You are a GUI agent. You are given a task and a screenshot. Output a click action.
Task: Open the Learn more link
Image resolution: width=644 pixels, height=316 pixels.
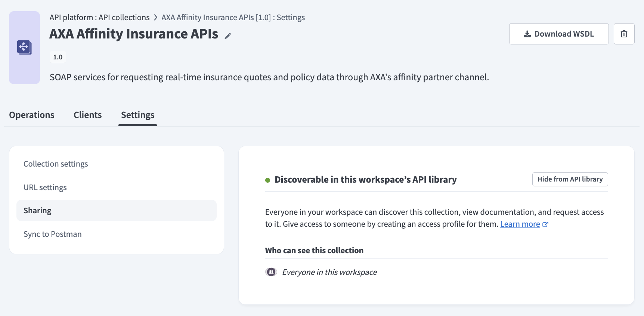pyautogui.click(x=520, y=224)
